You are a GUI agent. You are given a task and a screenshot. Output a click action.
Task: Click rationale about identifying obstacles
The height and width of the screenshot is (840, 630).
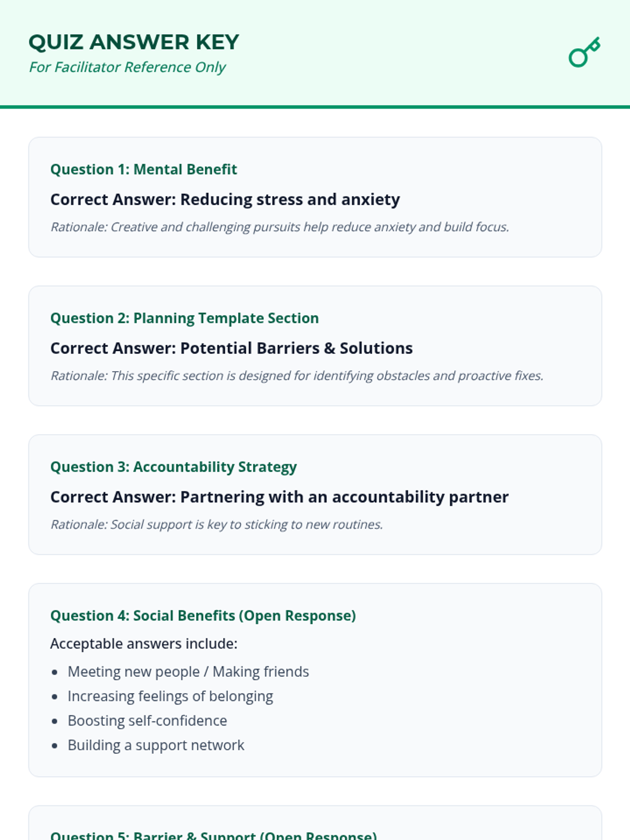(297, 375)
